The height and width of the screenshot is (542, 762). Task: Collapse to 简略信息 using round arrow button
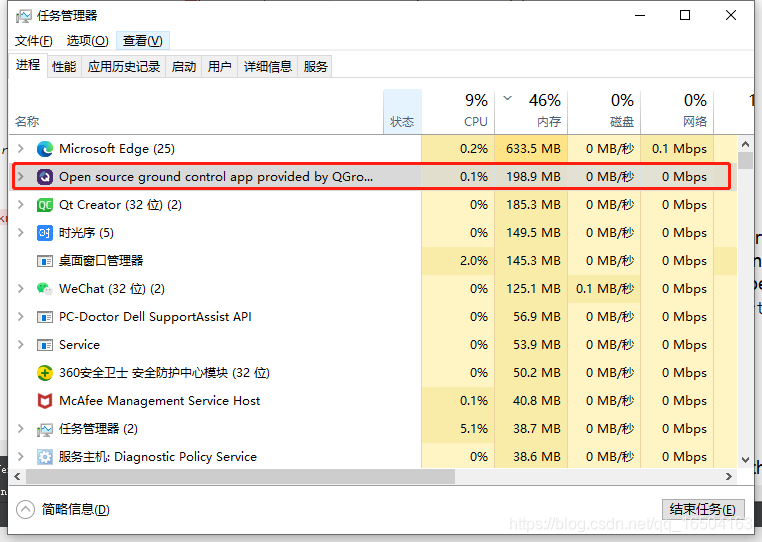25,509
